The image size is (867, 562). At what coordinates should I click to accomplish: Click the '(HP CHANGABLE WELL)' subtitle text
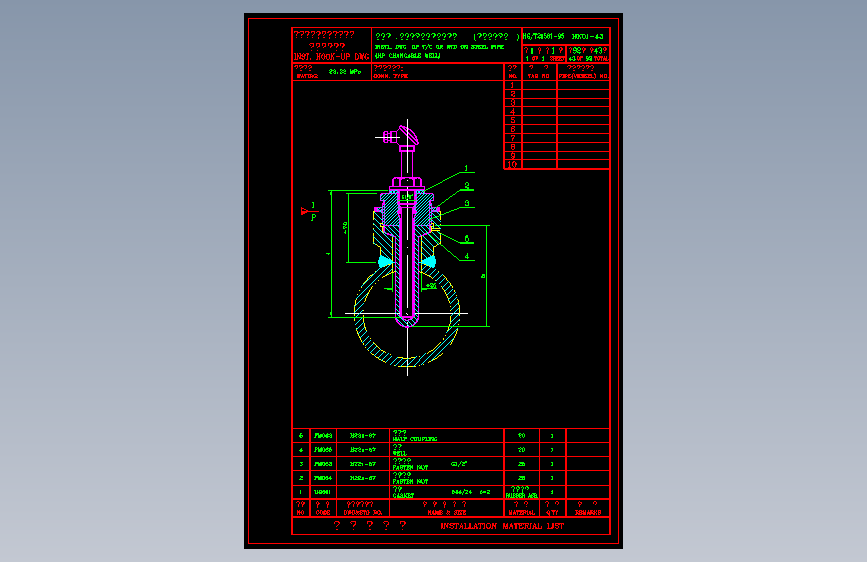click(408, 56)
